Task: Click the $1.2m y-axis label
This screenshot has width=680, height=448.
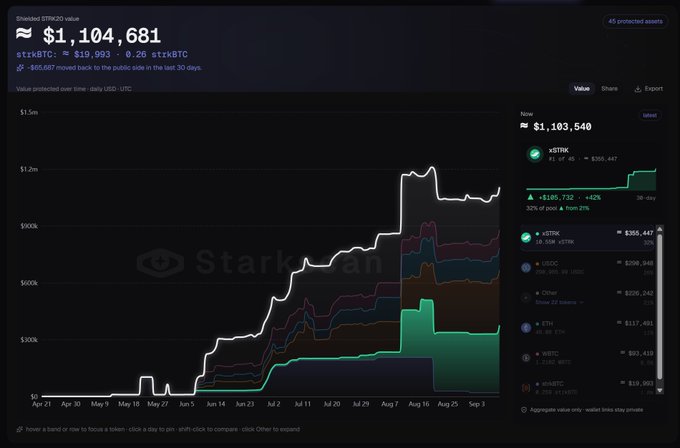Action: (x=29, y=170)
